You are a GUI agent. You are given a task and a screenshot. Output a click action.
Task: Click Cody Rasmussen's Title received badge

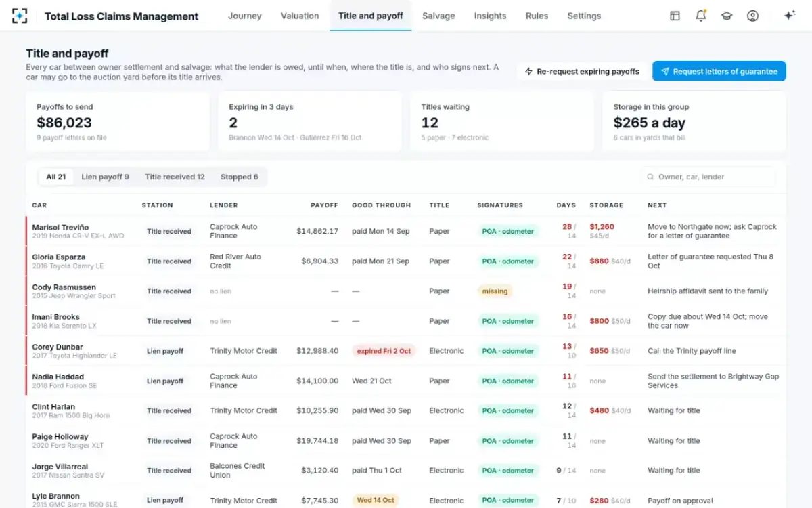(x=169, y=291)
